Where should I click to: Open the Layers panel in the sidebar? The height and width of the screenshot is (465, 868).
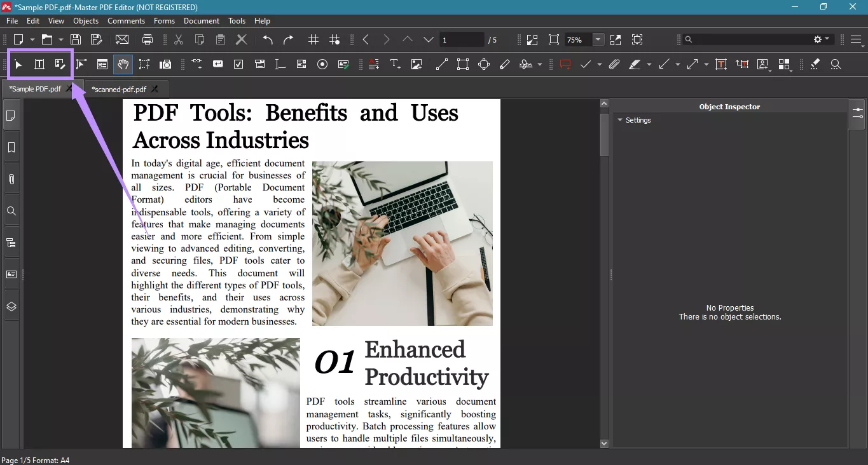[x=11, y=306]
